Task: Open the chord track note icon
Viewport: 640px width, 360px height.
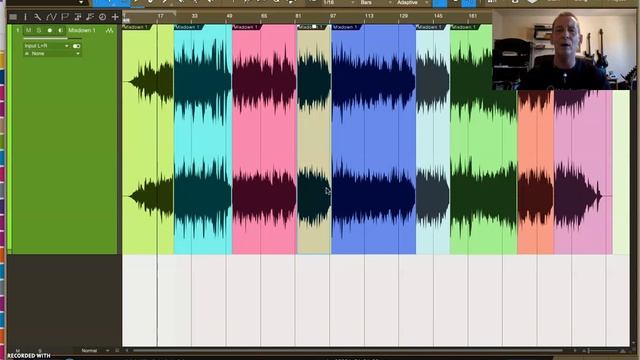Action: coord(90,17)
